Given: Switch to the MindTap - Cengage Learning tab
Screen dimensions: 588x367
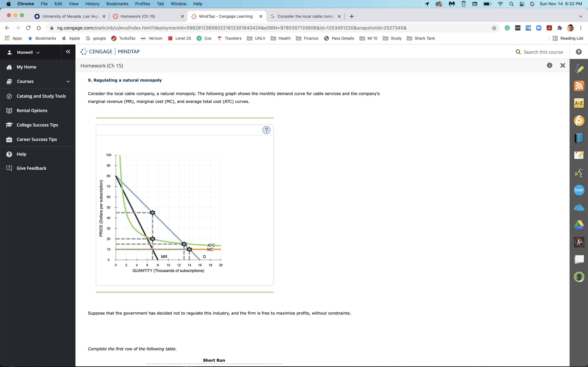Looking at the screenshot, I should (226, 16).
